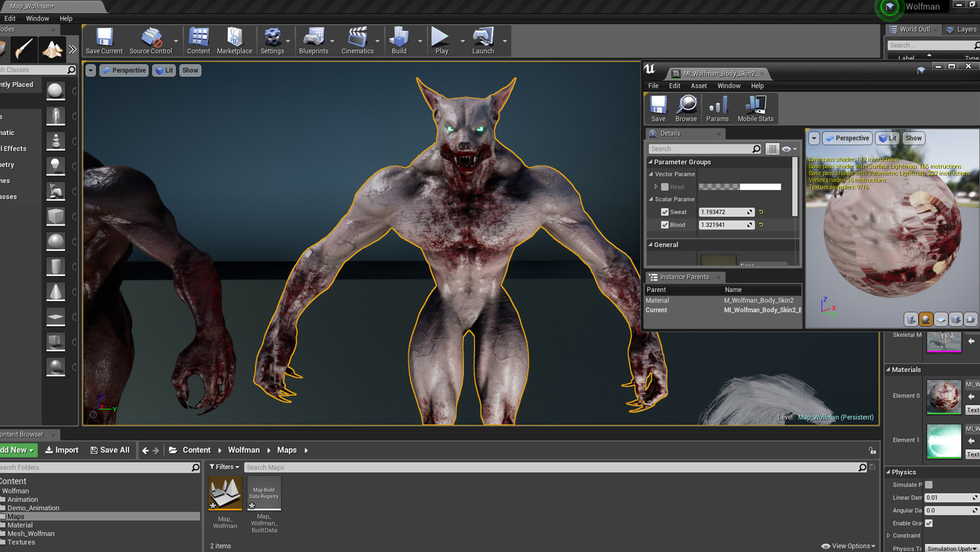Viewport: 980px width, 552px height.
Task: Open File menu in material editor
Action: click(x=653, y=86)
